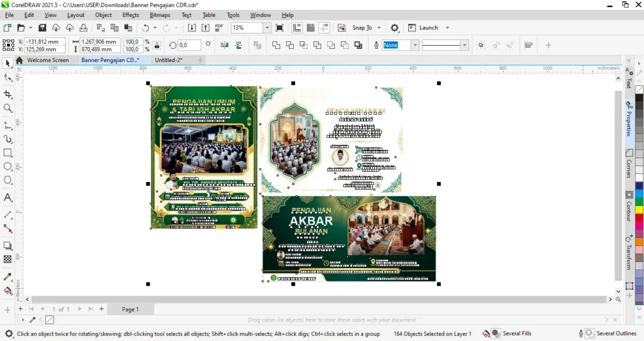Select the Transparency tool
644x341 pixels.
coord(8,259)
